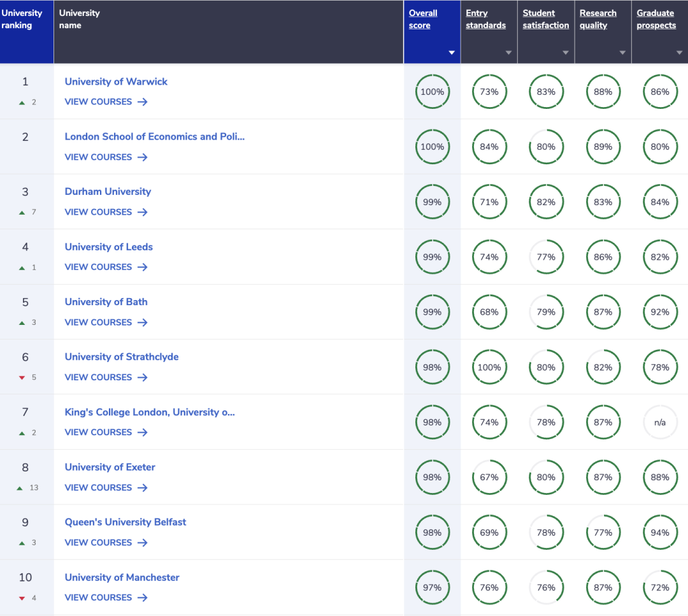Open the University of Warwick link
Viewport: 688px width, 616px height.
[116, 82]
